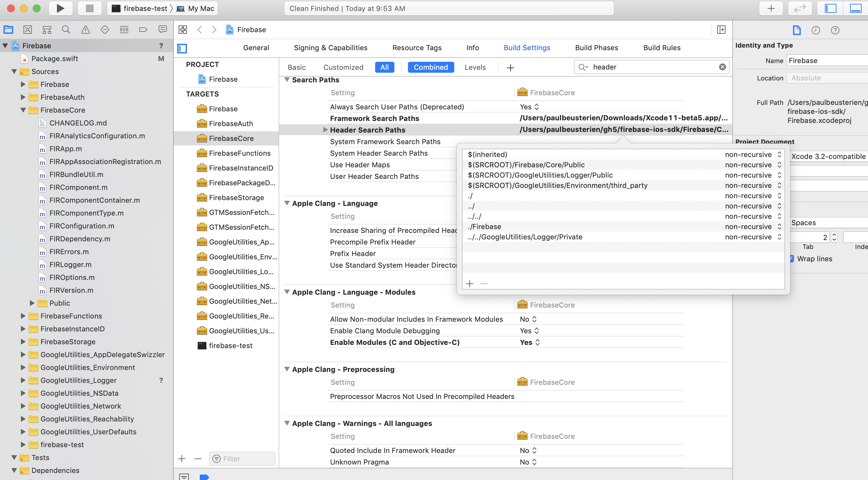Image resolution: width=868 pixels, height=480 pixels.
Task: Go forward with the right chevron
Action: coord(214,30)
